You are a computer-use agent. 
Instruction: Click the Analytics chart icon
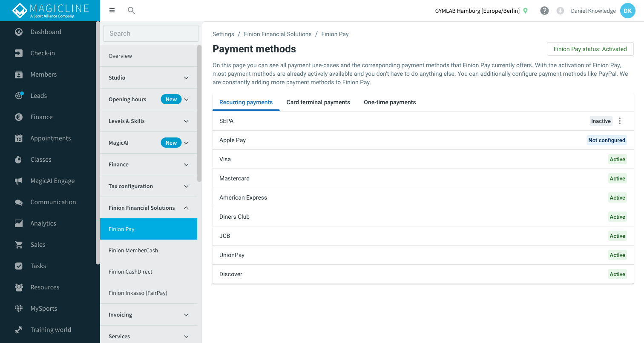pos(19,223)
